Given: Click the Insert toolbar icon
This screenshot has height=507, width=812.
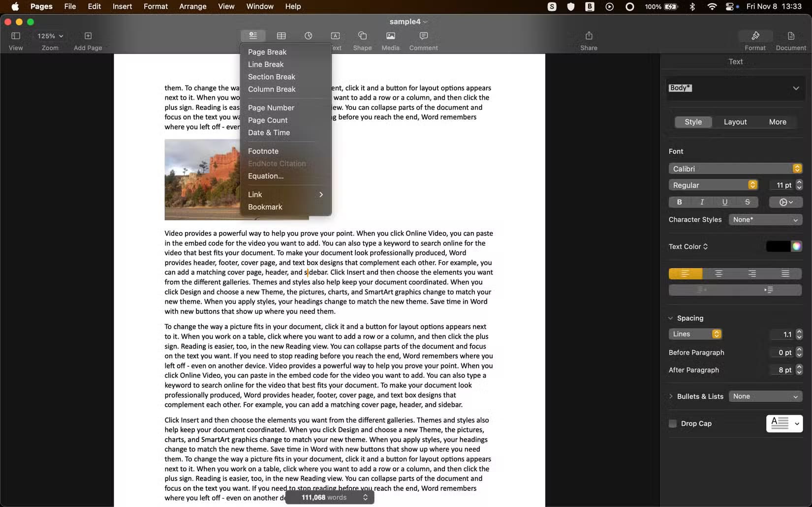Looking at the screenshot, I should [x=253, y=35].
